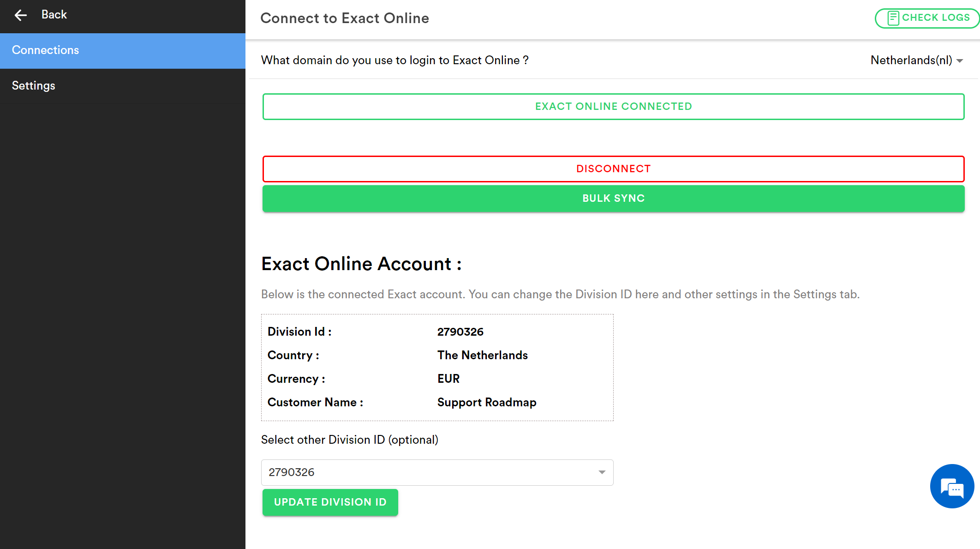Click the Exact Online Connected button

tap(613, 107)
